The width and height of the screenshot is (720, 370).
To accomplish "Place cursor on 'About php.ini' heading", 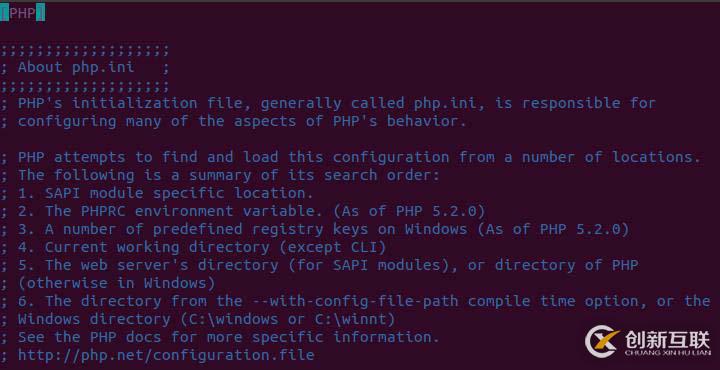I will 76,67.
